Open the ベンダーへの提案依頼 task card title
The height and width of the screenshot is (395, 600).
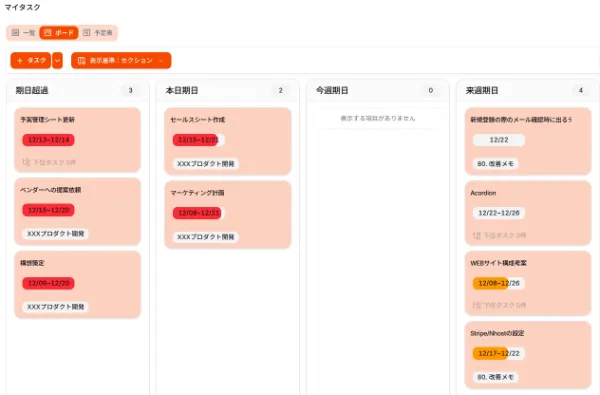(51, 190)
